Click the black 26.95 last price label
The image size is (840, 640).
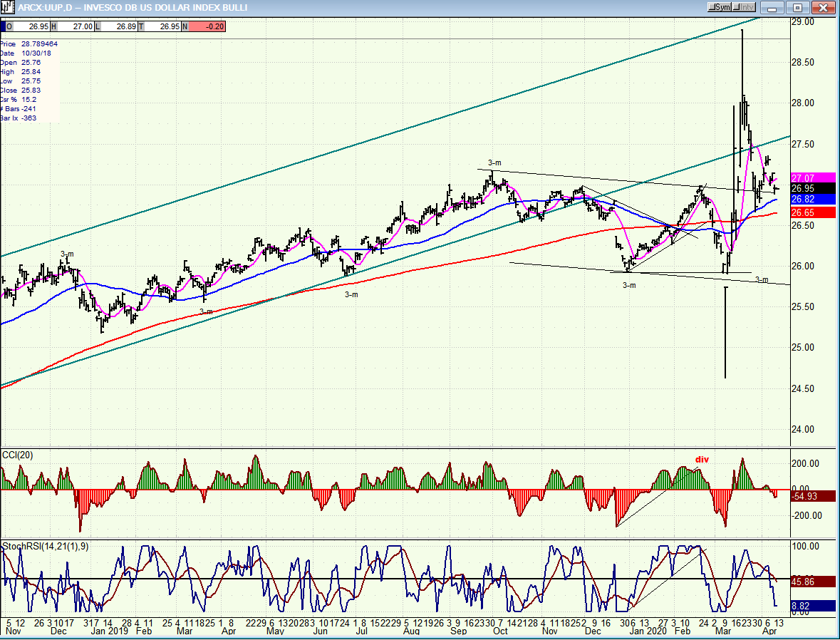pyautogui.click(x=812, y=189)
